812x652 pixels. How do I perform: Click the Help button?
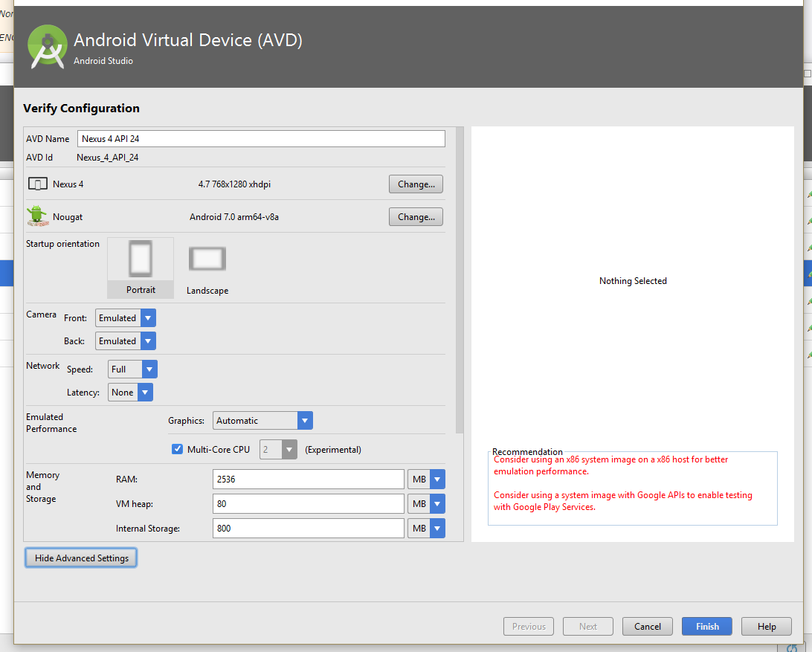pyautogui.click(x=767, y=626)
